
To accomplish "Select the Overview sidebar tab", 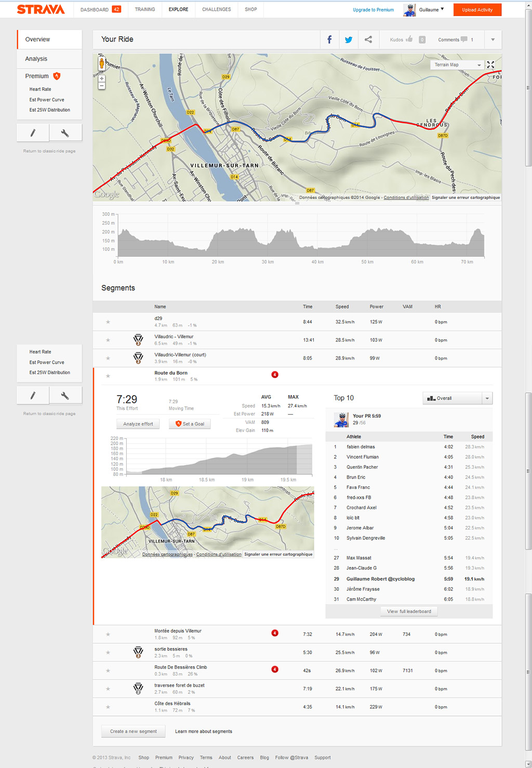I will (x=49, y=39).
